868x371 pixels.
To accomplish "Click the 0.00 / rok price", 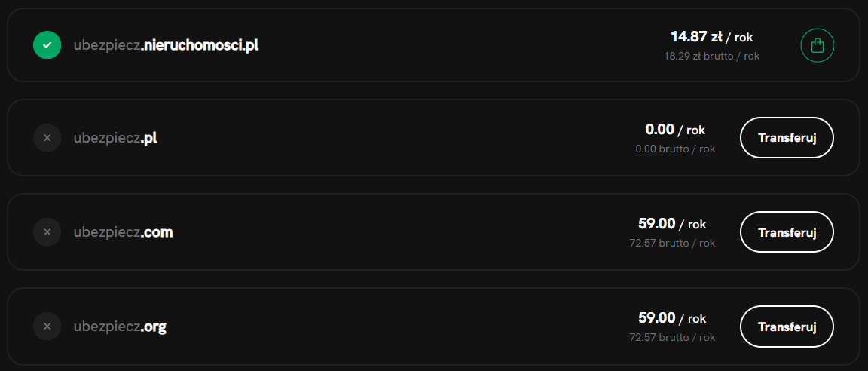I will pos(675,130).
